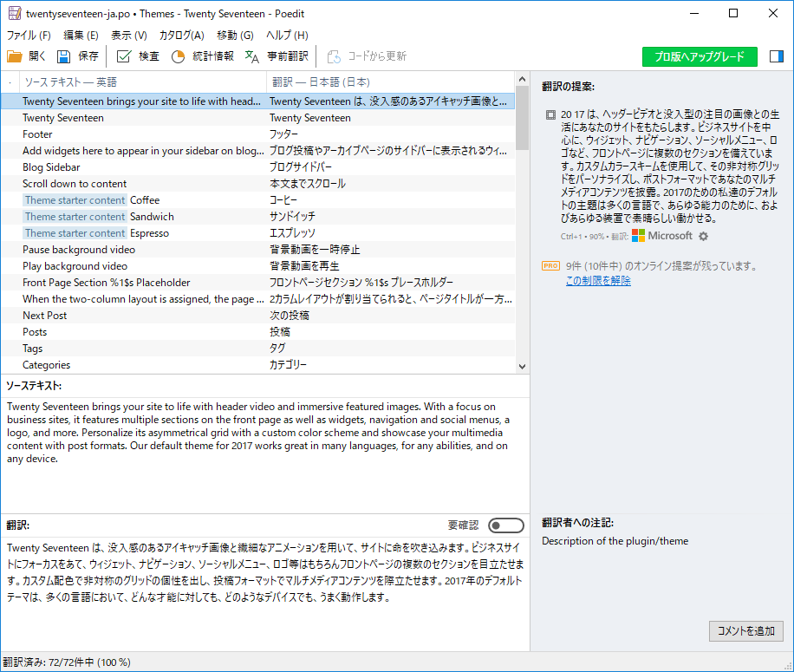
Task: Click the Pre-translate (事前翻訳) icon
Action: [252, 56]
